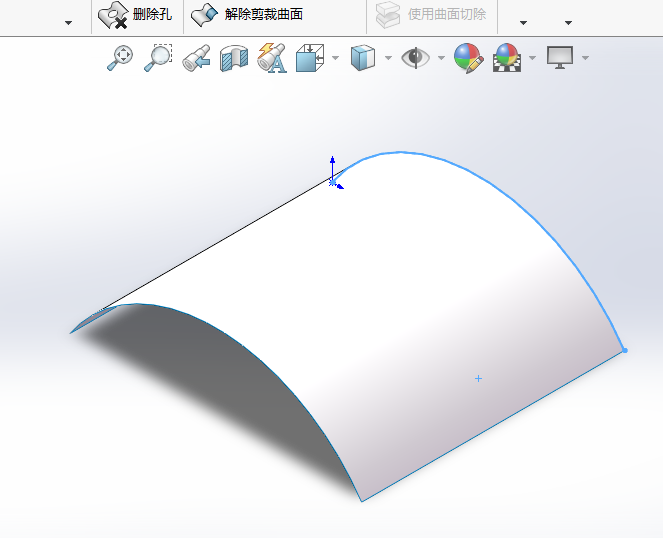Click the origin triad at the surface top

[334, 180]
